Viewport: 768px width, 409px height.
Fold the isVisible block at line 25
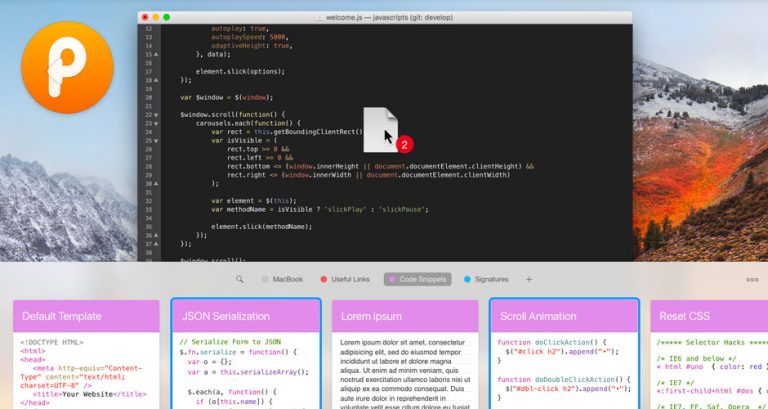click(155, 140)
